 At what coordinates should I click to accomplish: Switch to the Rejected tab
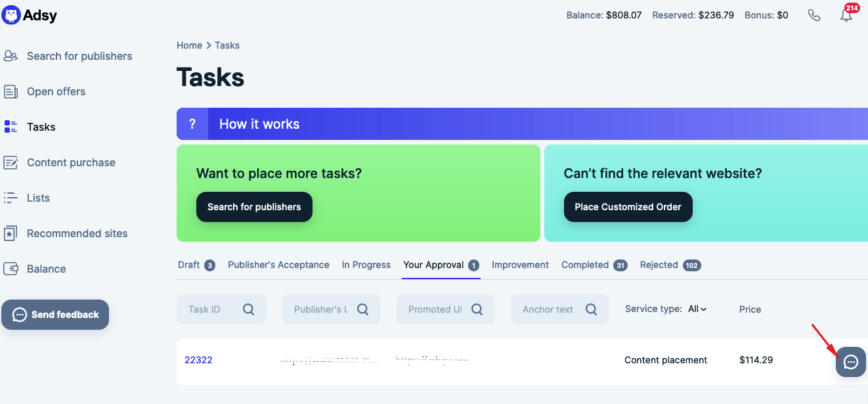pos(670,265)
